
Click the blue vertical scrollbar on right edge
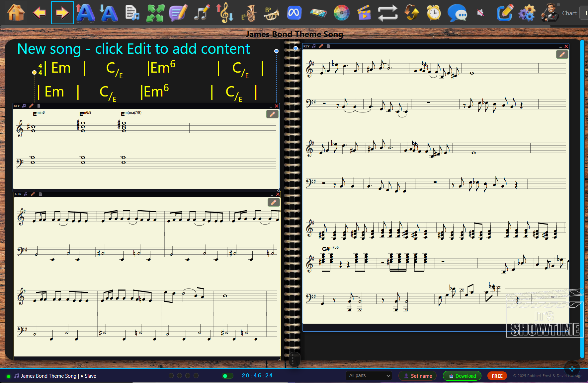click(582, 199)
